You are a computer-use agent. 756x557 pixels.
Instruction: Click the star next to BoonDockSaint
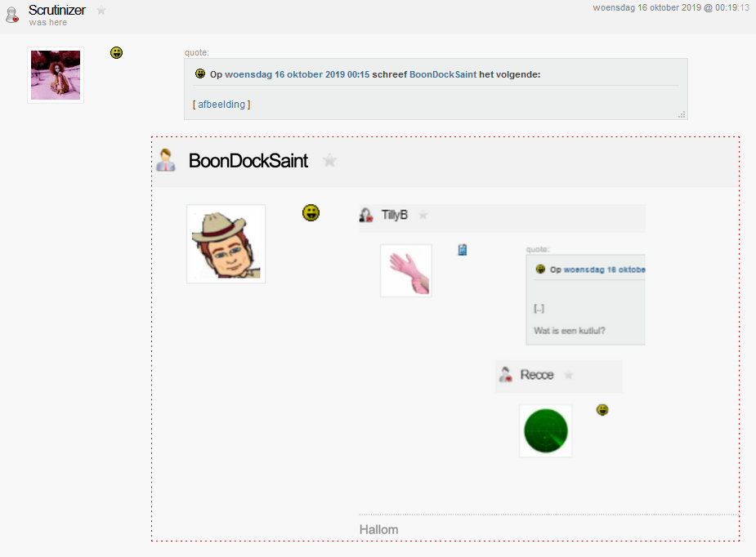point(330,160)
